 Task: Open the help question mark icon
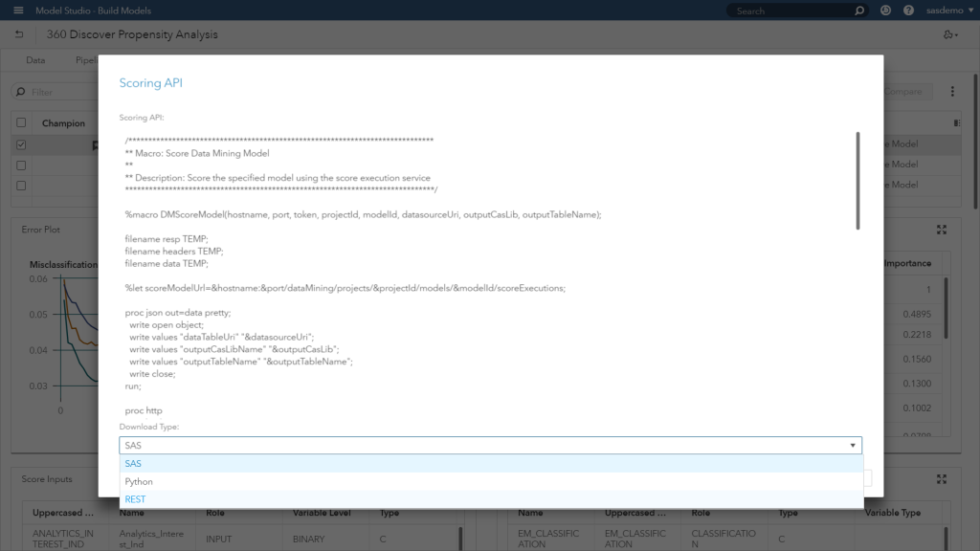pos(908,11)
